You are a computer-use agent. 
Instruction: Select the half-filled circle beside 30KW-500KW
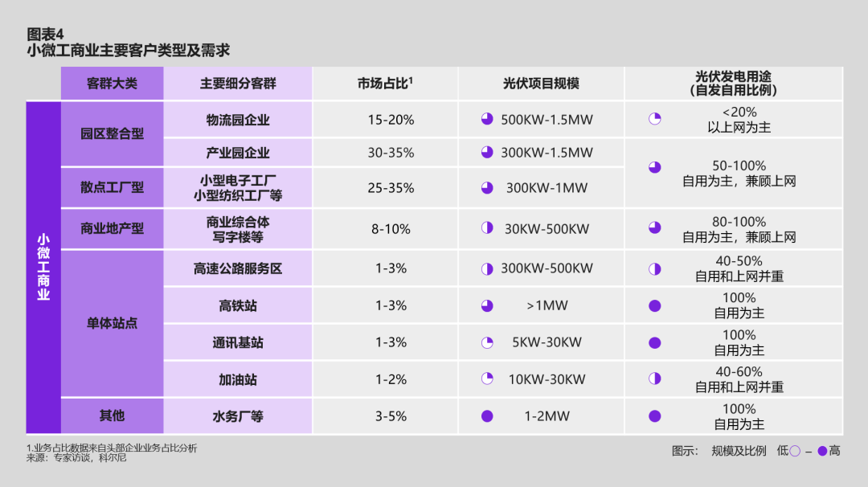487,228
